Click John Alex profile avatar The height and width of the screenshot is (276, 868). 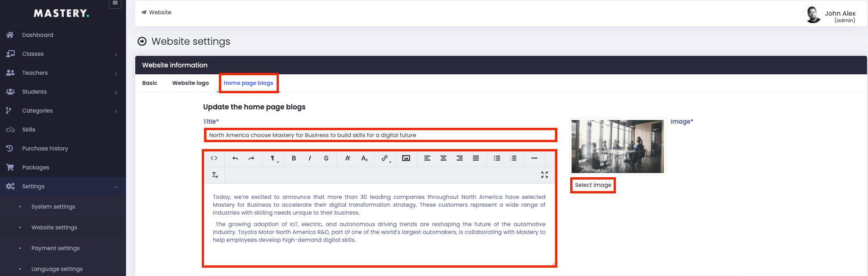[813, 14]
